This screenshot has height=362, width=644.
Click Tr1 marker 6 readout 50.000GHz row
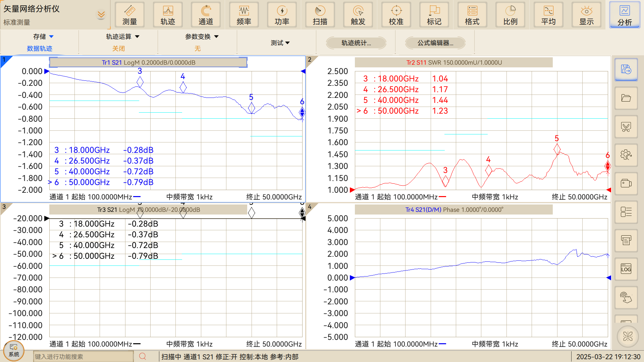coord(101,182)
